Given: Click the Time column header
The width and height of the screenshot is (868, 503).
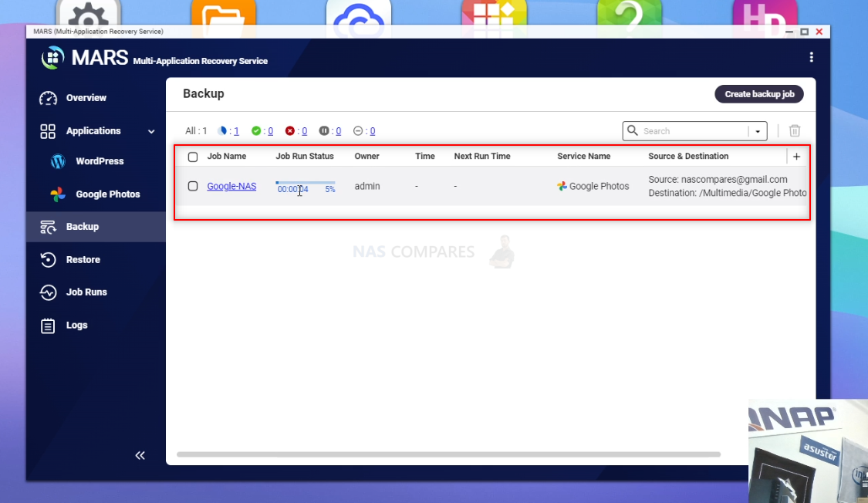Looking at the screenshot, I should click(x=424, y=157).
